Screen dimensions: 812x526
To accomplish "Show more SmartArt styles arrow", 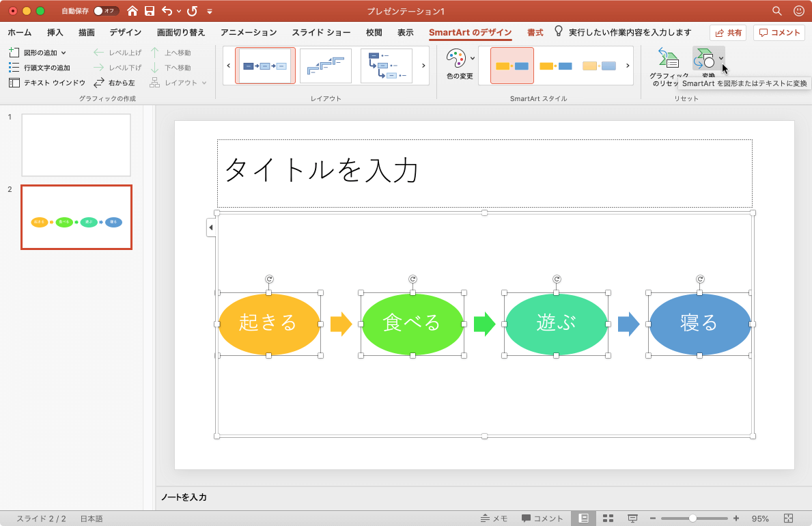I will (628, 66).
